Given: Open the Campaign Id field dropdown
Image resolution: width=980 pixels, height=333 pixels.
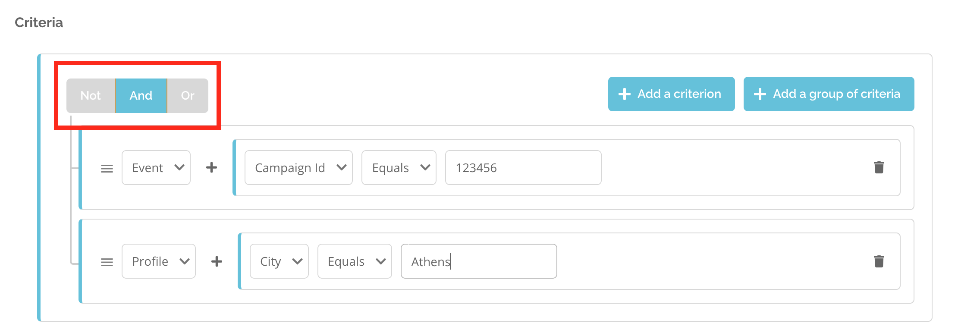Looking at the screenshot, I should pyautogui.click(x=298, y=168).
